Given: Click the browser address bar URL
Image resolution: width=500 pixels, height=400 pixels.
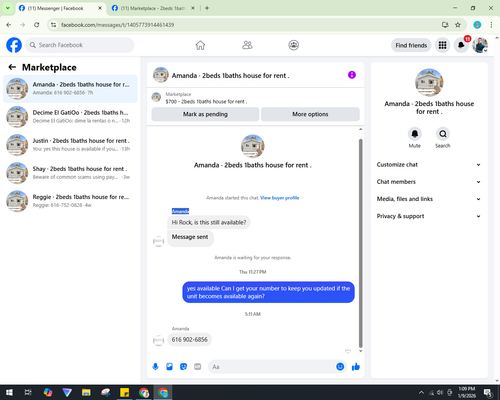Looking at the screenshot, I should pyautogui.click(x=117, y=25).
